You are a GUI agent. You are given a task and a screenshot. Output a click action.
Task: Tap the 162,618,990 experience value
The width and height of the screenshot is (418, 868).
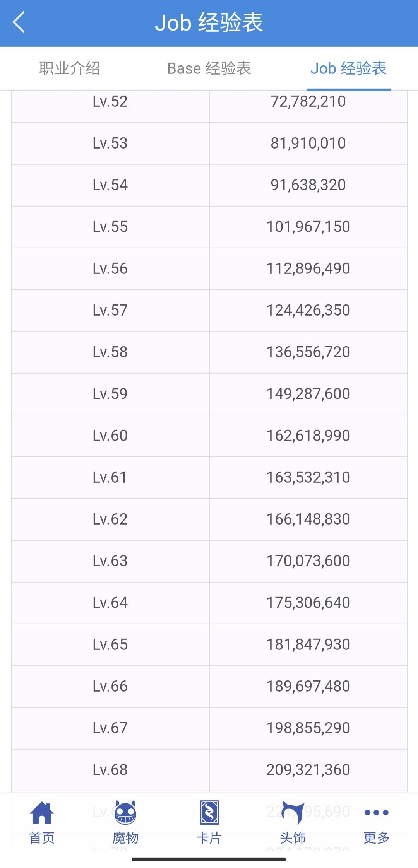click(x=308, y=436)
